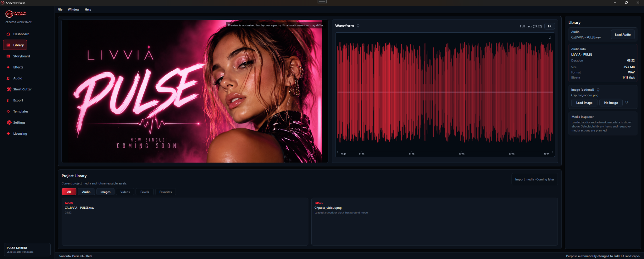The height and width of the screenshot is (259, 644).
Task: Filter project library by Images
Action: click(105, 192)
